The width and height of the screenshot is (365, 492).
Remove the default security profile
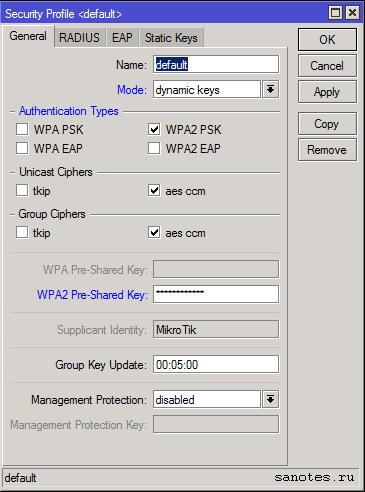327,150
